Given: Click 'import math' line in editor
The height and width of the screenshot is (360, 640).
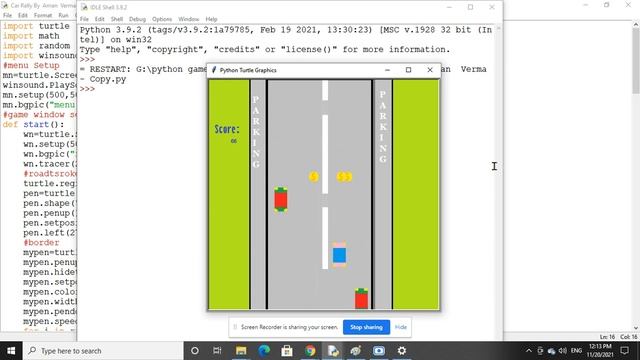Looking at the screenshot, I should point(31,36).
